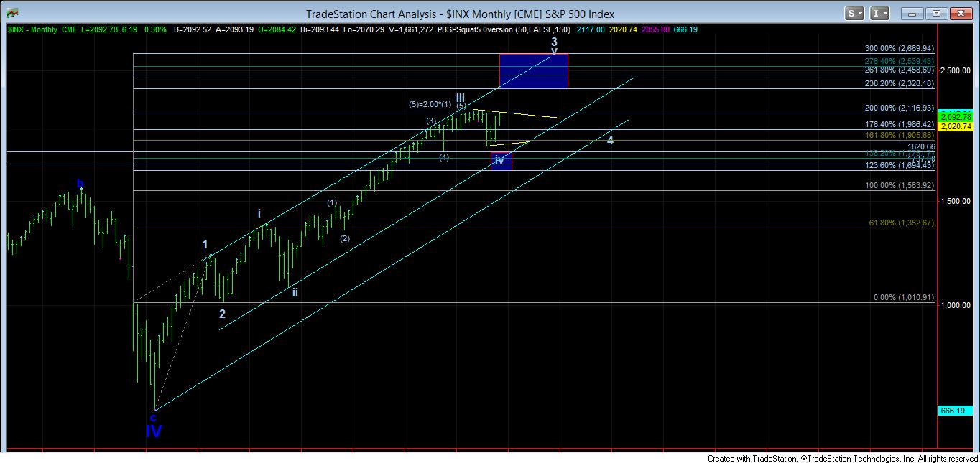Click the TradeStation chart window icon

click(11, 14)
